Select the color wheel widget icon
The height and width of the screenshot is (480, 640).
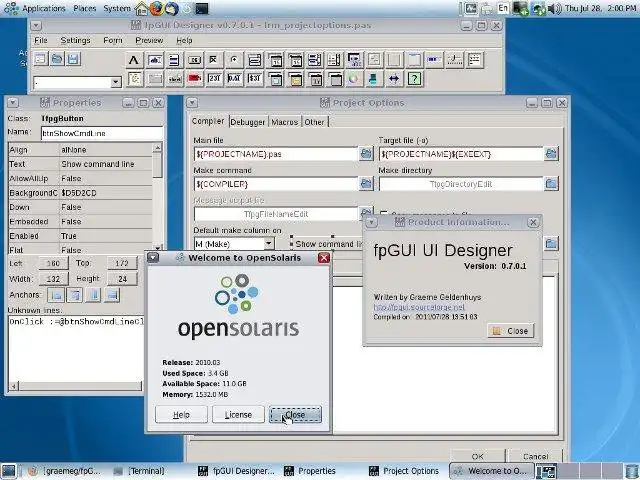pos(354,79)
